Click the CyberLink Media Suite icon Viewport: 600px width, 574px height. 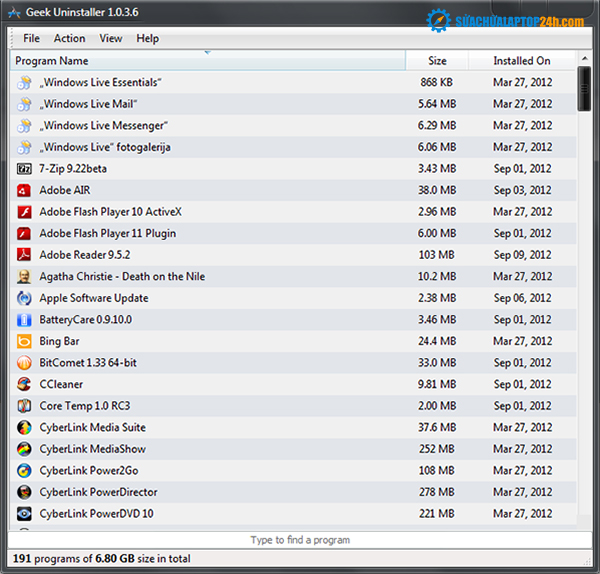click(24, 427)
